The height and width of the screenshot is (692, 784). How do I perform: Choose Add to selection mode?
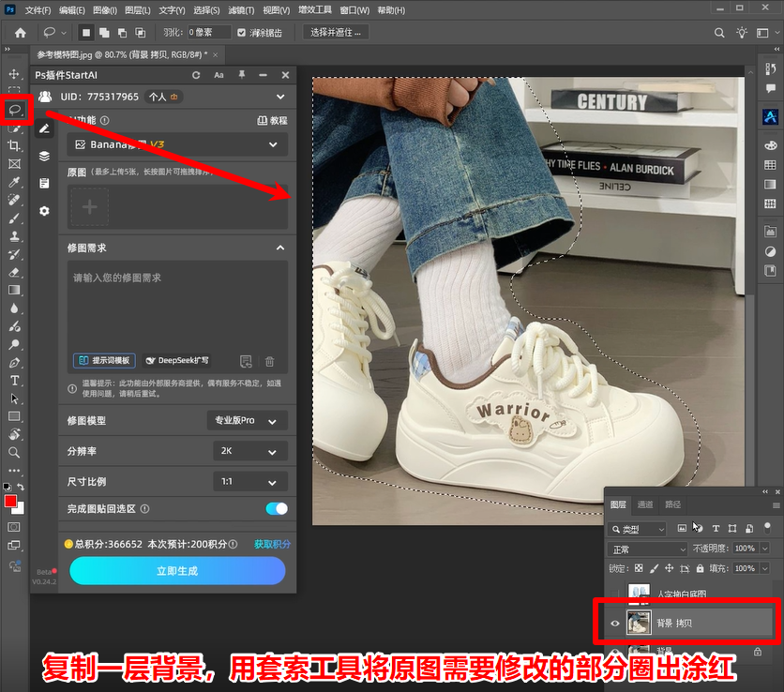[x=104, y=33]
